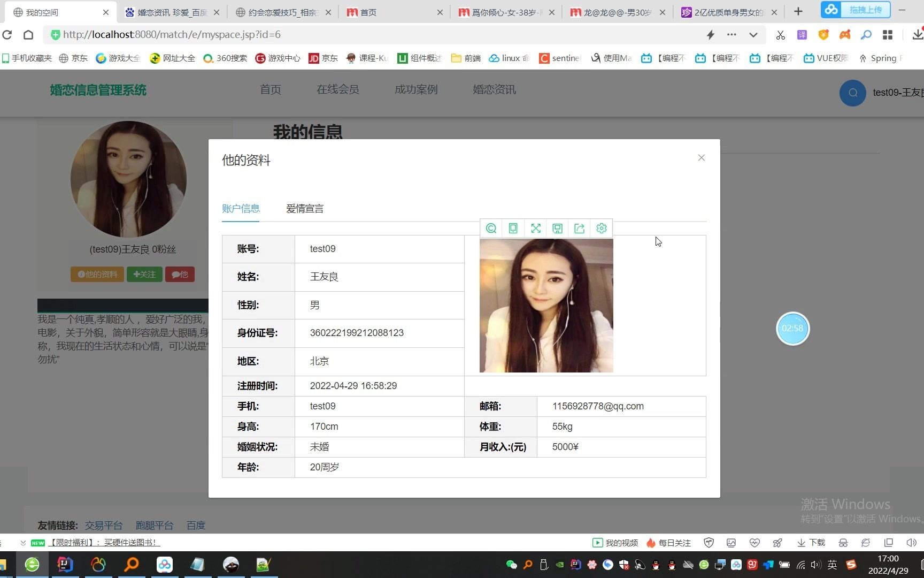Click the share icon above photo

579,229
